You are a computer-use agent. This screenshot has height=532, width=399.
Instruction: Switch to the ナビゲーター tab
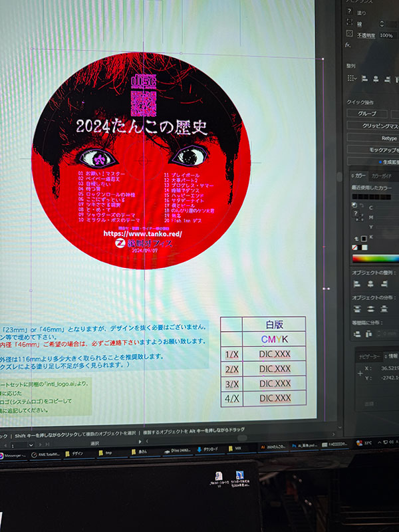point(369,356)
